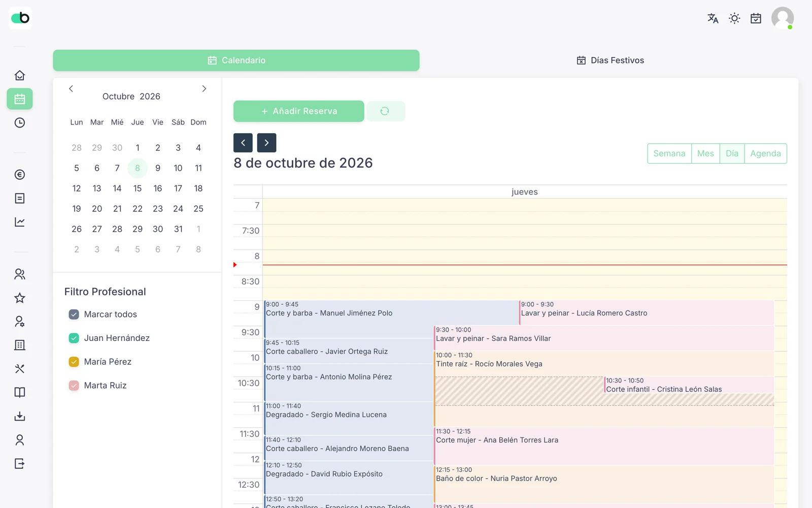
Task: Open the book manual icon in sidebar
Action: (x=20, y=392)
